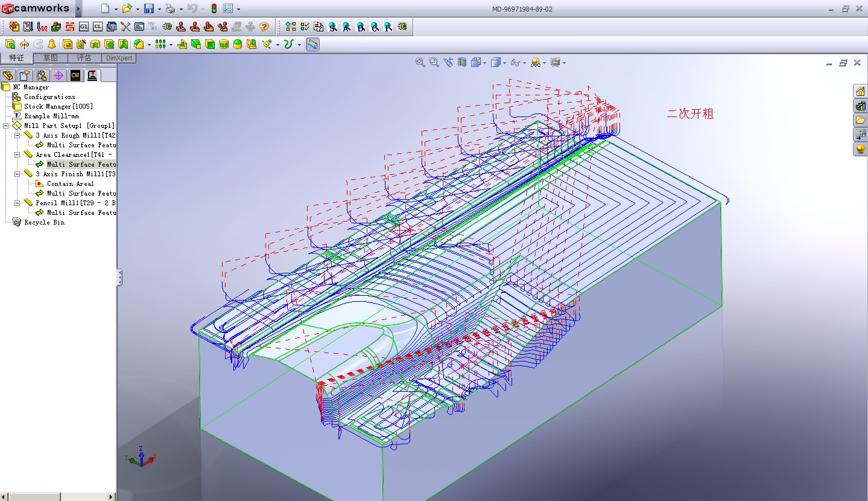This screenshot has width=868, height=501.
Task: Open SolidWorks Resources house icon in task pane
Action: (x=860, y=91)
